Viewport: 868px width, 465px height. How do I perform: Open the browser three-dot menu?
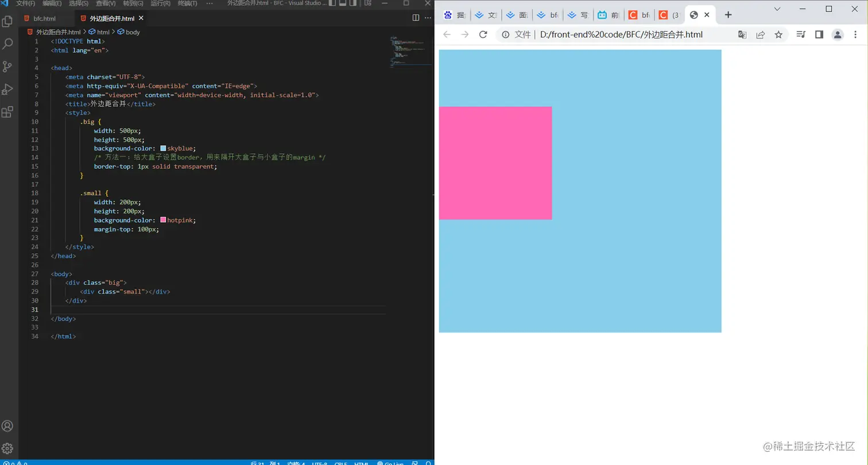coord(855,34)
